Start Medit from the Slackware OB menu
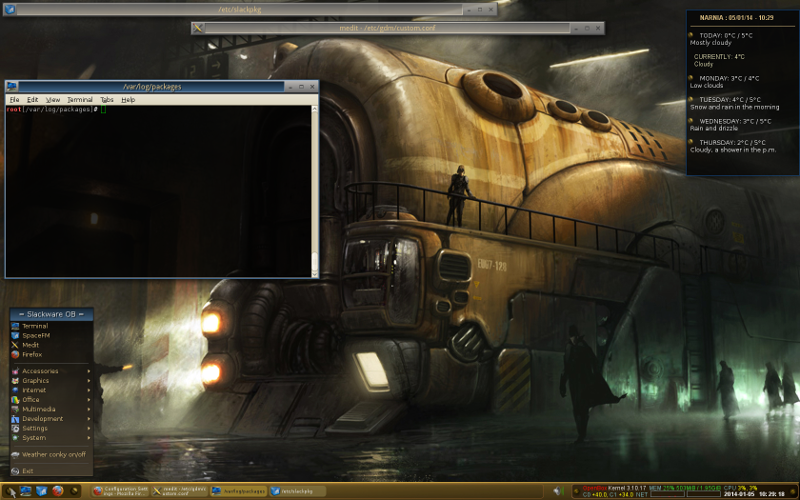800x500 pixels. pos(51,345)
